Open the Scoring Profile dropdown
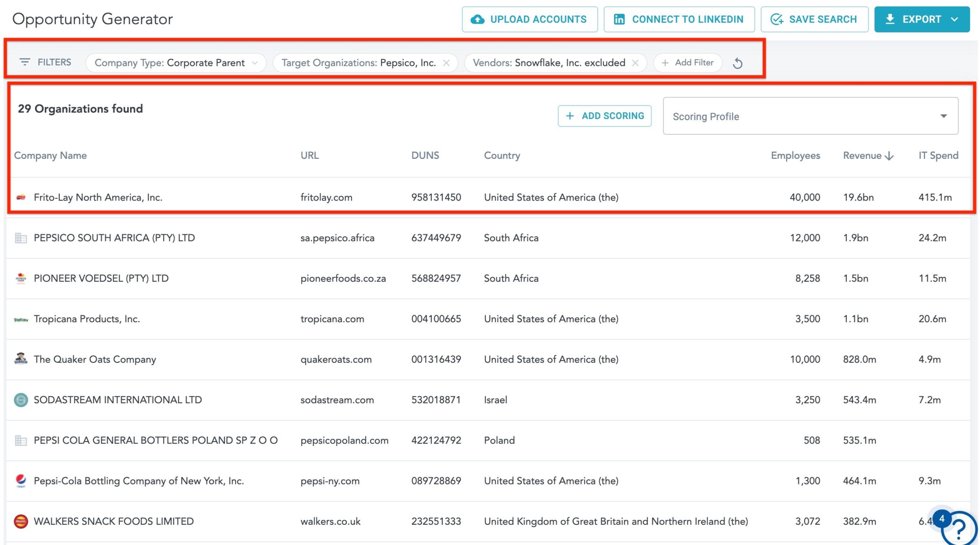This screenshot has width=980, height=545. pos(810,116)
